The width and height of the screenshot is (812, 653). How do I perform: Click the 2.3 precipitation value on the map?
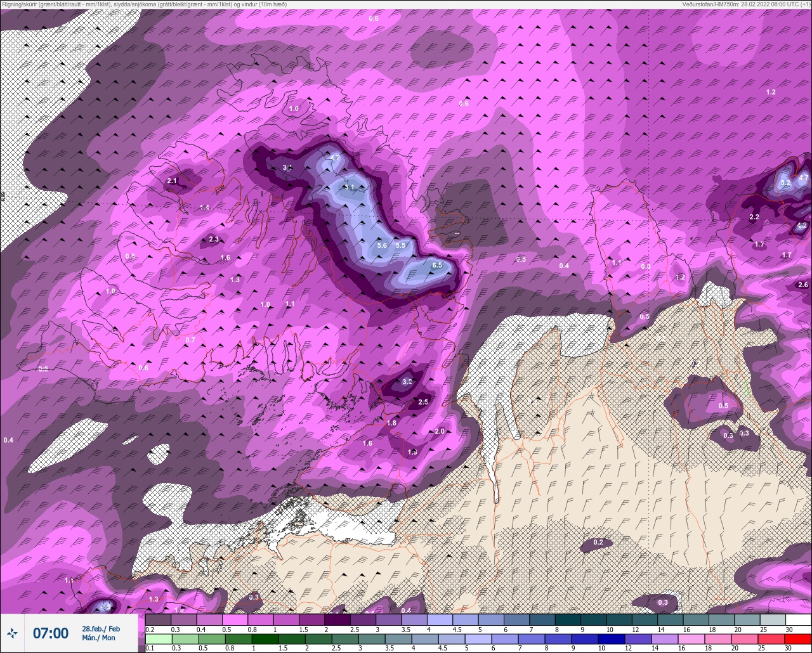[214, 239]
